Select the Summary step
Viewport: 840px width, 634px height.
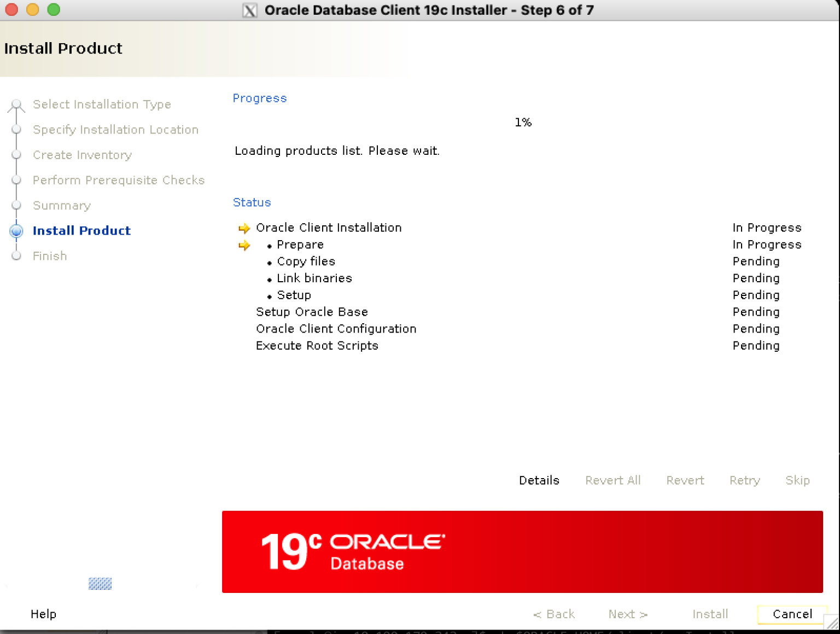pos(62,206)
